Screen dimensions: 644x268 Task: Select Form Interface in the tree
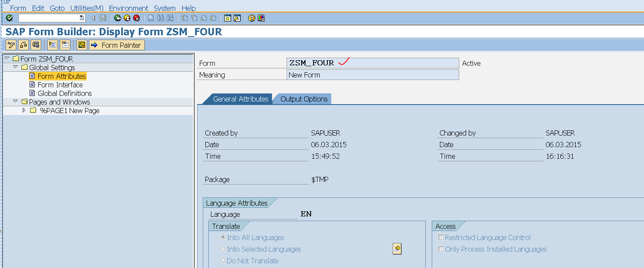pos(60,85)
